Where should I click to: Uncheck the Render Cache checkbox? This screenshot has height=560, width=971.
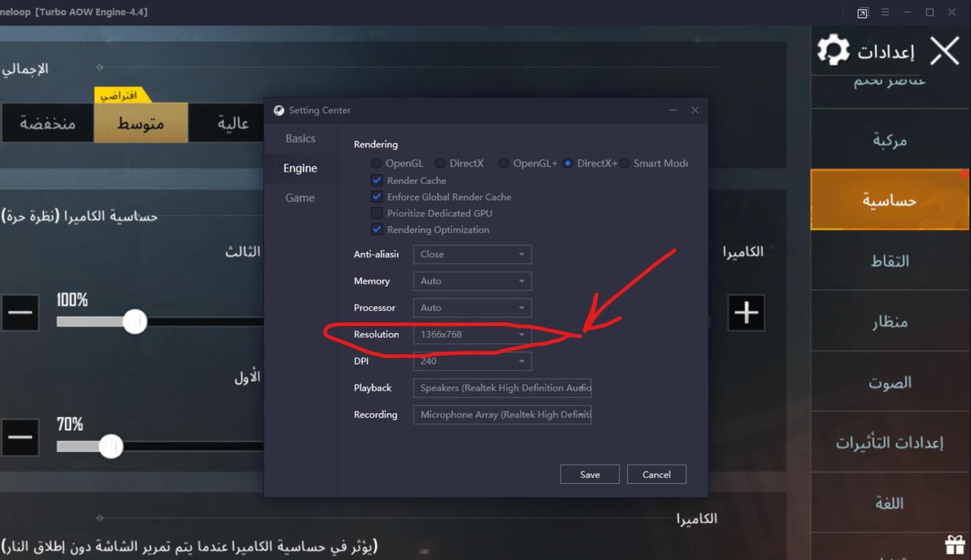tap(377, 181)
